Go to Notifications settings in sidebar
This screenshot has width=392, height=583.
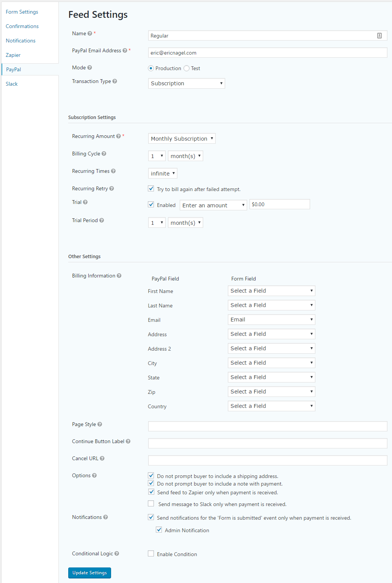point(20,41)
